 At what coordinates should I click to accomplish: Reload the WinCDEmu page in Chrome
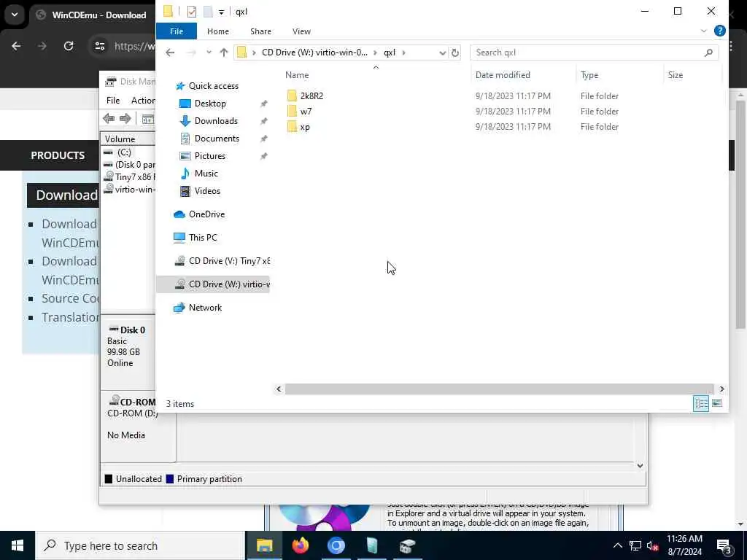pos(69,46)
